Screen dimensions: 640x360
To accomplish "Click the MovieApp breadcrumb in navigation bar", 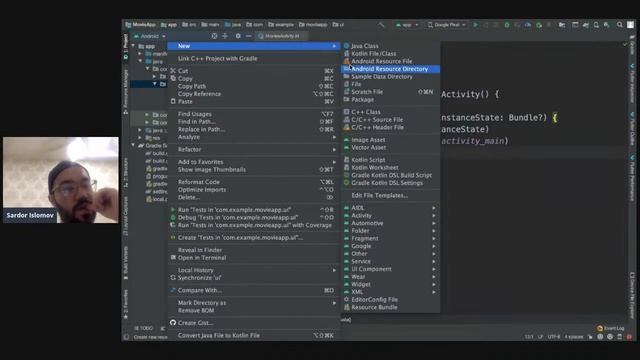I will [141, 25].
